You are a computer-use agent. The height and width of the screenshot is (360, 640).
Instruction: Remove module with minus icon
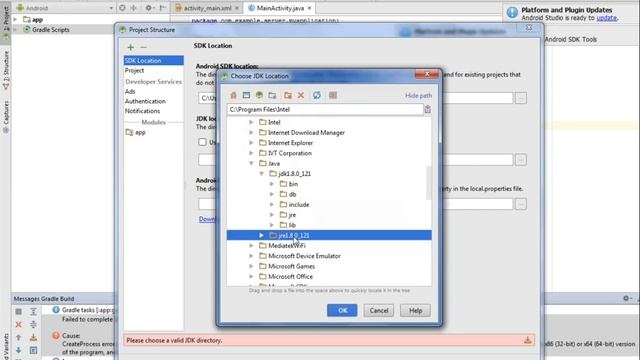[x=143, y=47]
